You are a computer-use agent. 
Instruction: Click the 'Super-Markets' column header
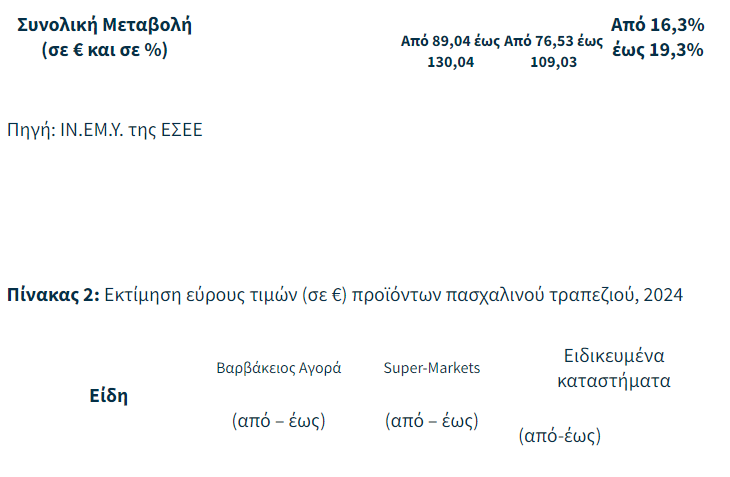(x=432, y=368)
